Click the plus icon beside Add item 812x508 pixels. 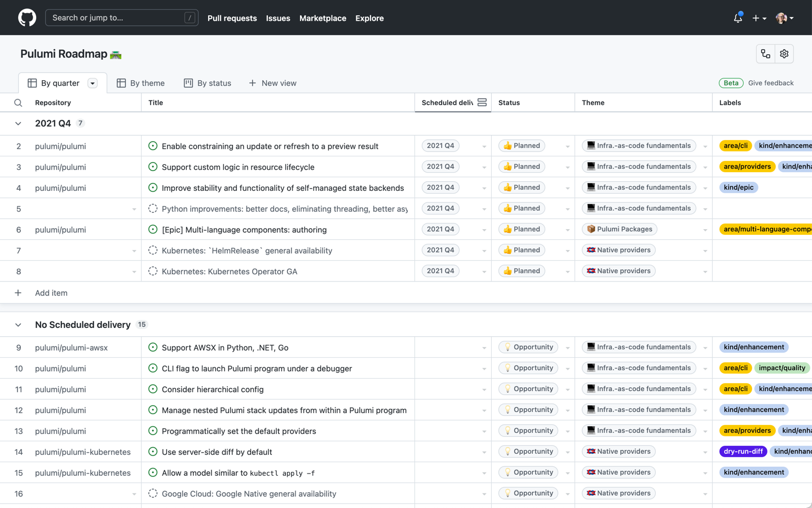click(18, 293)
